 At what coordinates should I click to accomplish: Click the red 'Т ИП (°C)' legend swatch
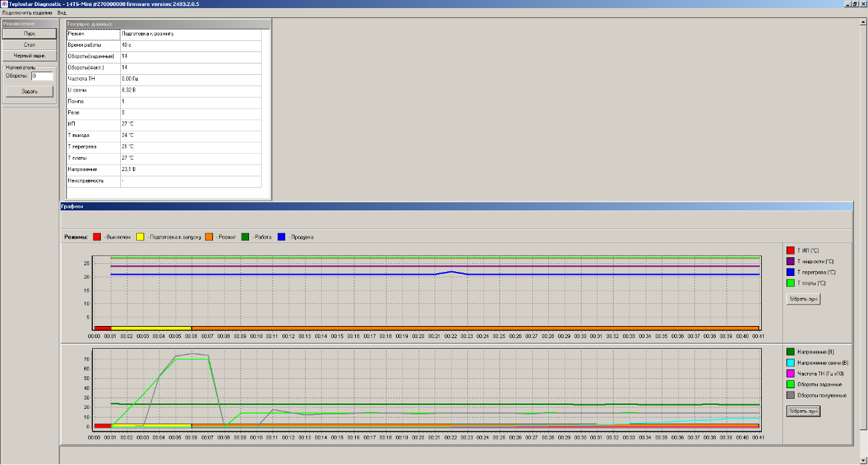pos(791,251)
